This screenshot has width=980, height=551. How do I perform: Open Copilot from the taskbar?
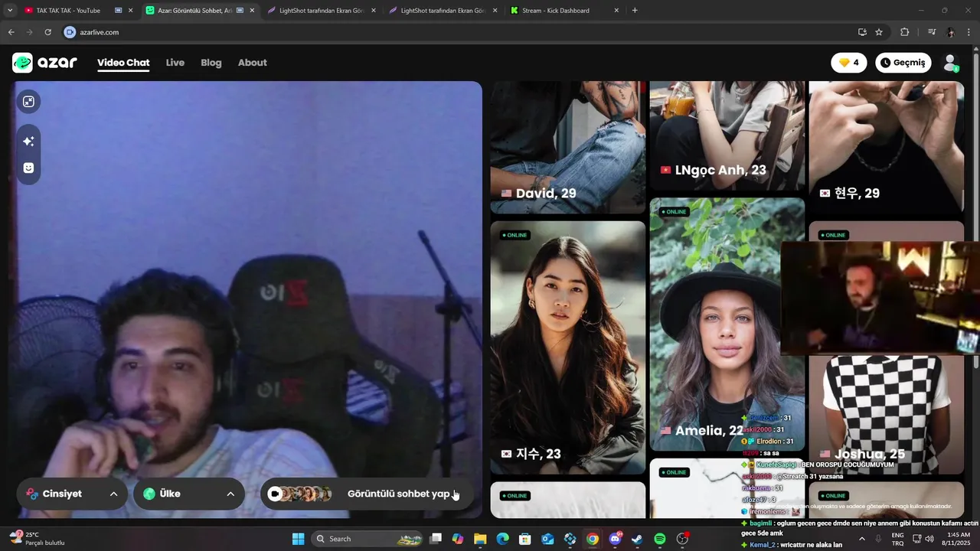pos(458,539)
